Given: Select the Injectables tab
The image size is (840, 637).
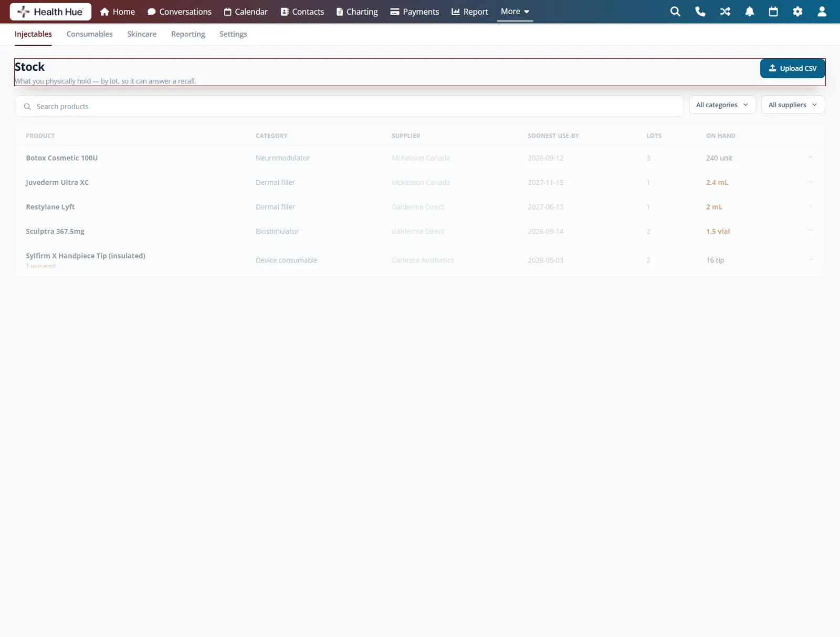Looking at the screenshot, I should coord(33,34).
